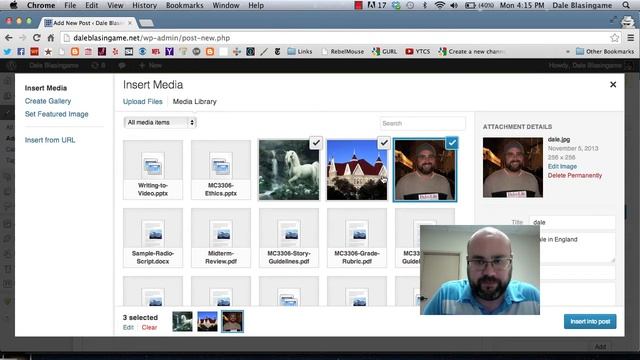Open the Yahoo bookmark icon
This screenshot has height=360, width=640.
[169, 51]
